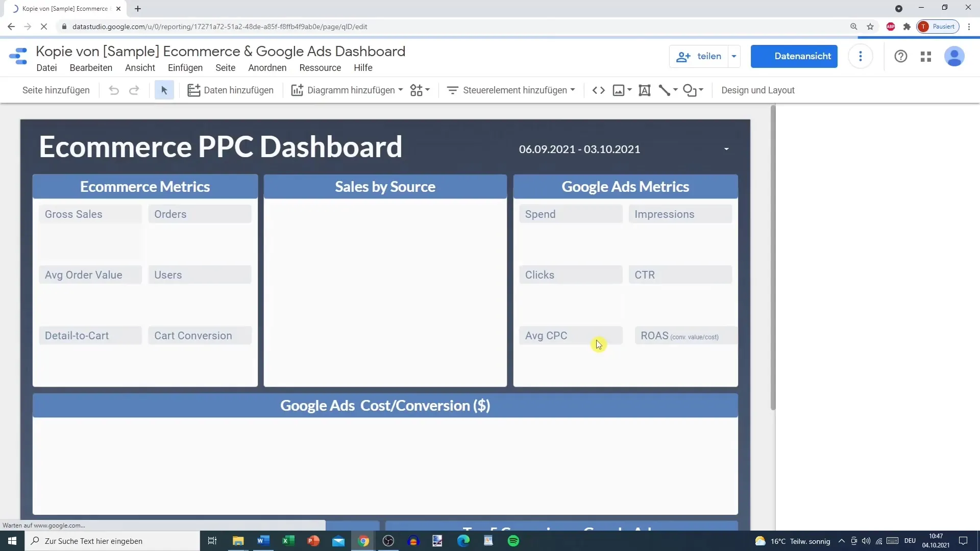Click the teilen share button
This screenshot has width=980, height=551.
point(698,56)
